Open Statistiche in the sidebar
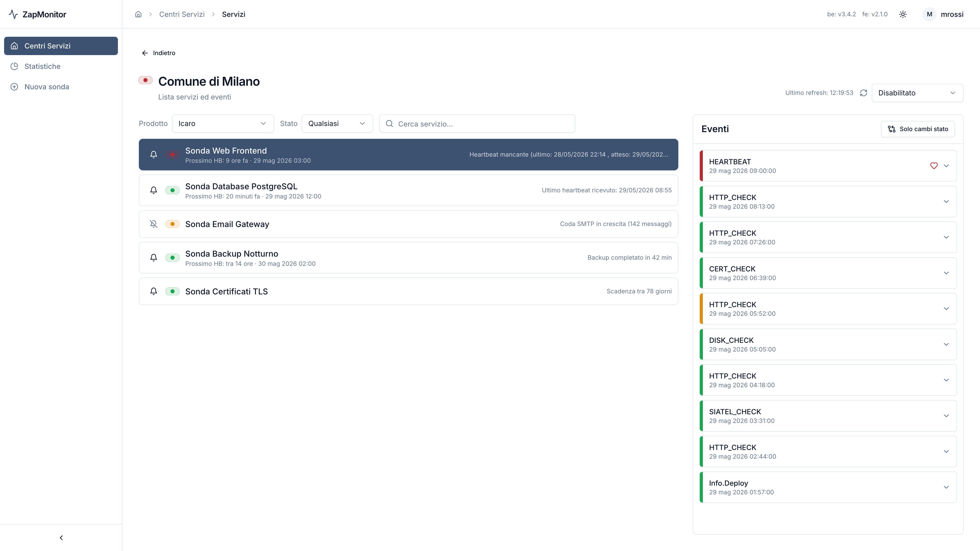The image size is (980, 551). [61, 66]
